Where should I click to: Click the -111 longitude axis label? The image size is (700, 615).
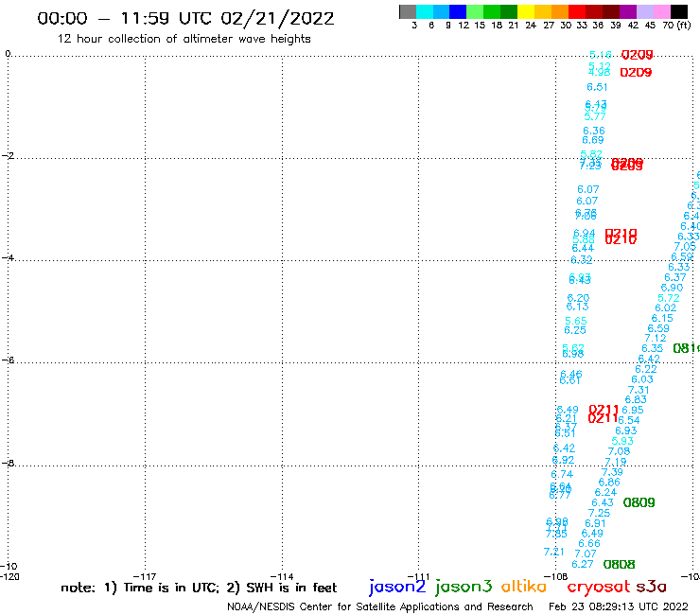(x=418, y=576)
